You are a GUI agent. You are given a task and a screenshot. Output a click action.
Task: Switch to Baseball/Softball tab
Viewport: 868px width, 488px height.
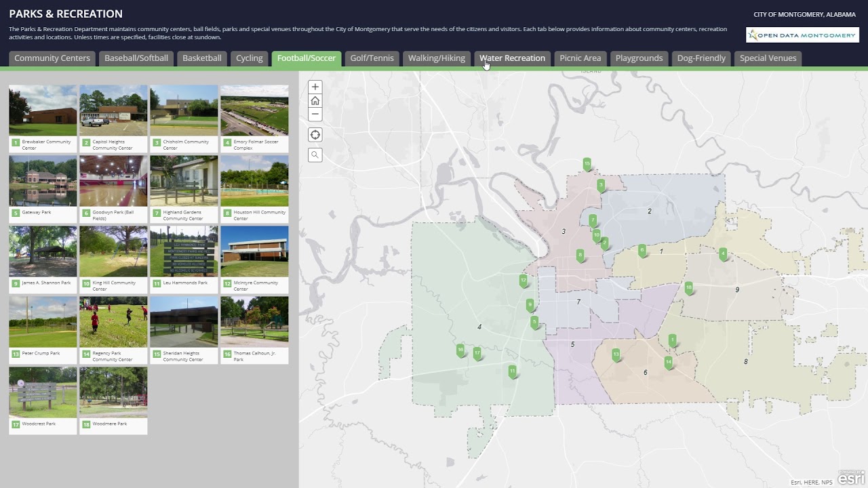pos(136,58)
